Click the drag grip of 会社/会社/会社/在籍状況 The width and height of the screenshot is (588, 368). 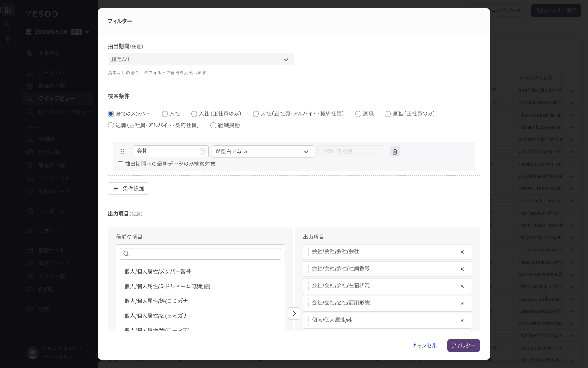[x=307, y=286]
